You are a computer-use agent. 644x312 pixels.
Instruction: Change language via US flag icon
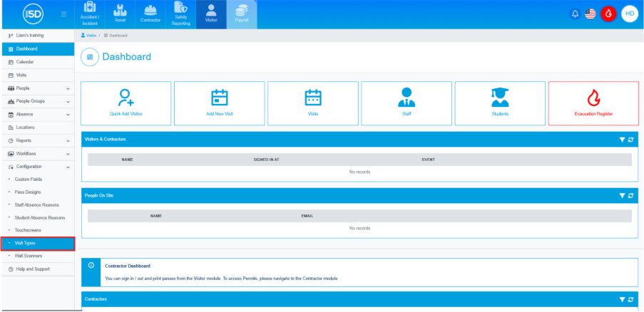[x=591, y=14]
